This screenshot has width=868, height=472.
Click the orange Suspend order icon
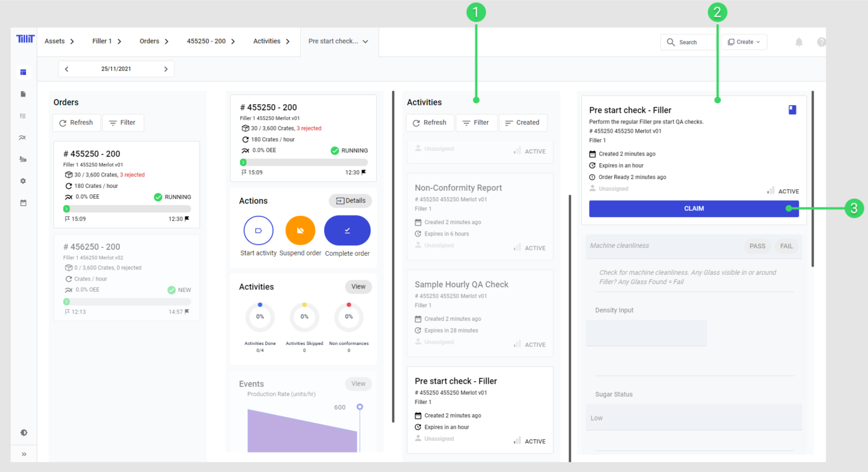pyautogui.click(x=300, y=231)
